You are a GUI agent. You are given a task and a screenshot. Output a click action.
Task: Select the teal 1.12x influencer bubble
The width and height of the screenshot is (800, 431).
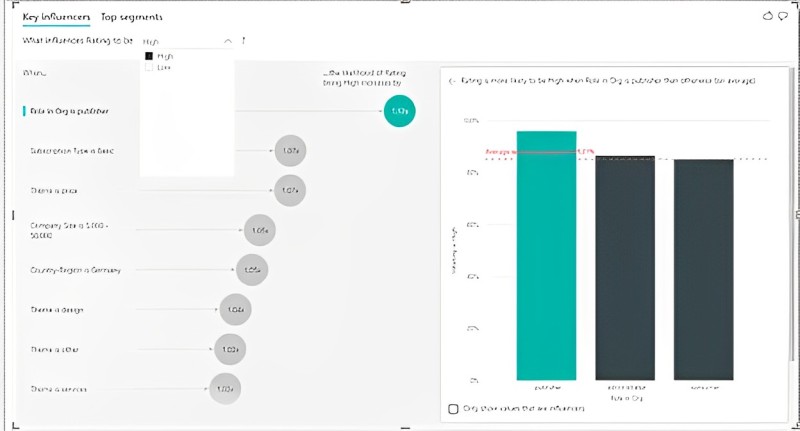point(399,111)
